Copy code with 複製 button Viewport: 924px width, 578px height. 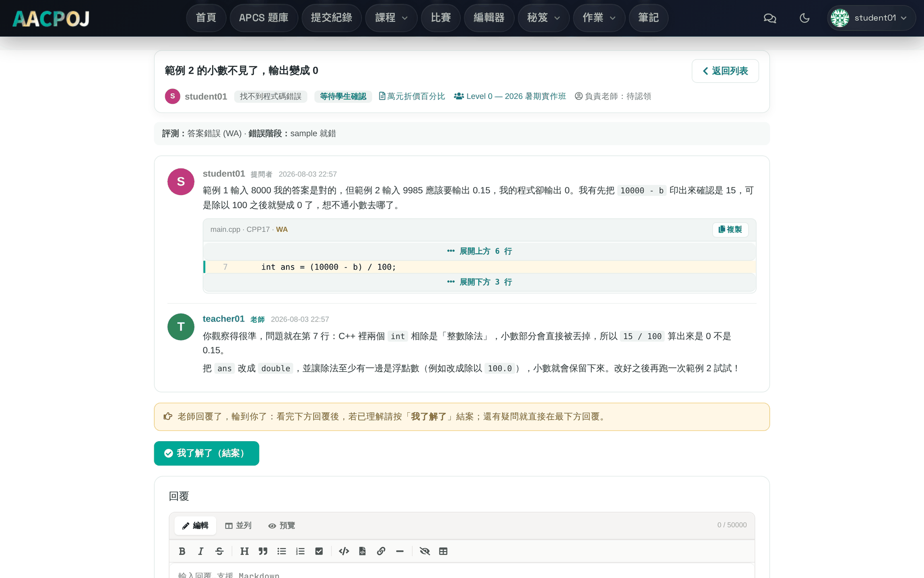(x=730, y=229)
